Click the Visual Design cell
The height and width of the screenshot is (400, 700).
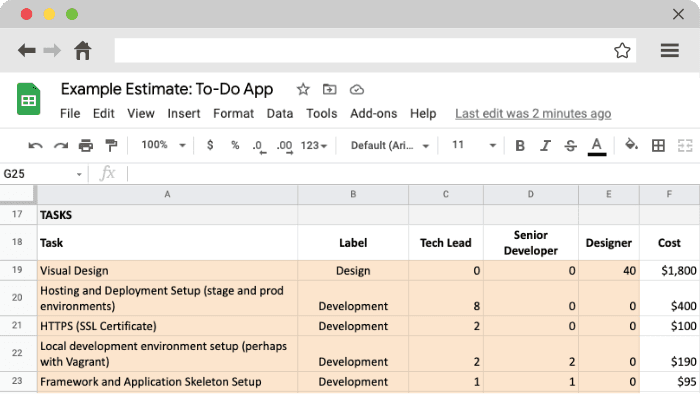tap(167, 271)
